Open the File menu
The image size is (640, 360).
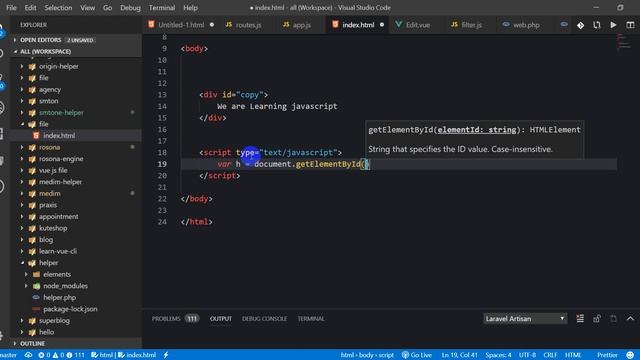click(x=11, y=8)
